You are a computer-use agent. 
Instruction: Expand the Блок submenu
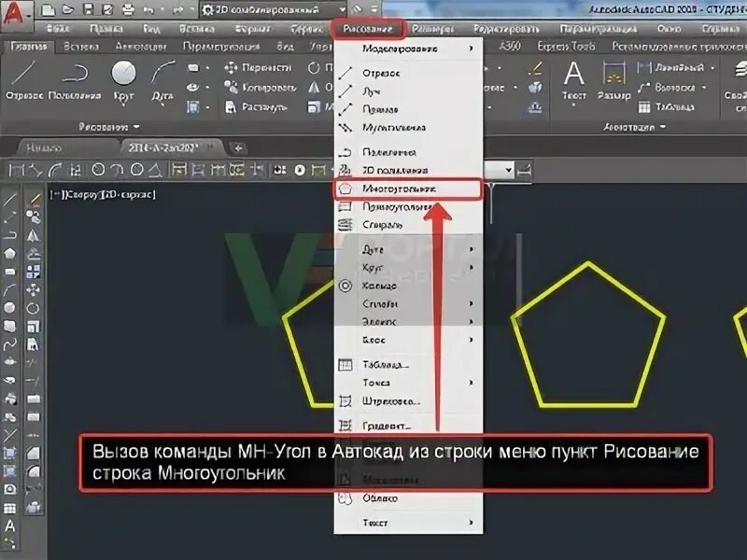(409, 340)
